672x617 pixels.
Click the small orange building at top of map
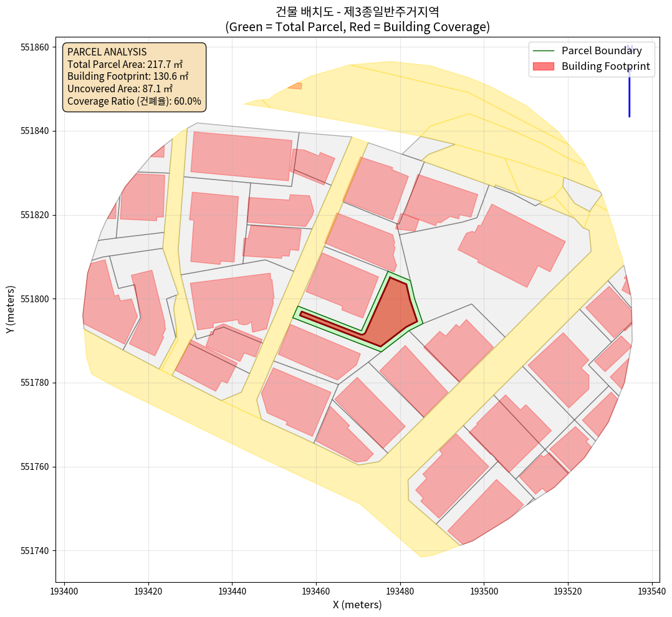[x=295, y=86]
